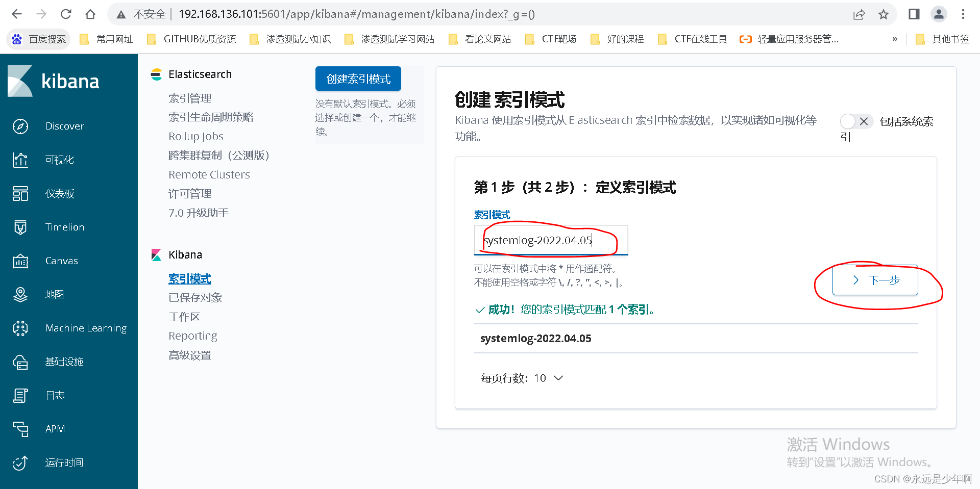980x489 pixels.
Task: Open the browser profile avatar
Action: pyautogui.click(x=939, y=14)
